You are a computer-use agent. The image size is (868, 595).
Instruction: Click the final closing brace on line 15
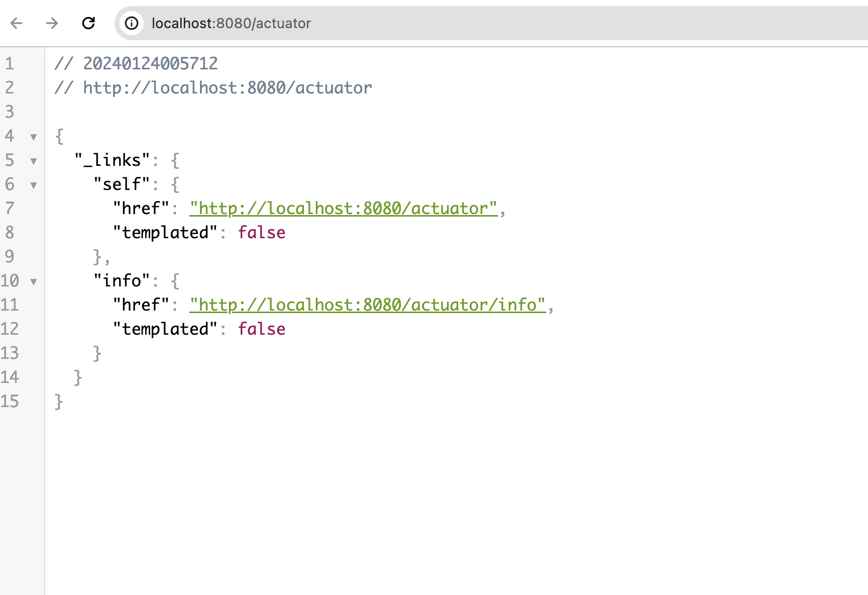(x=59, y=402)
